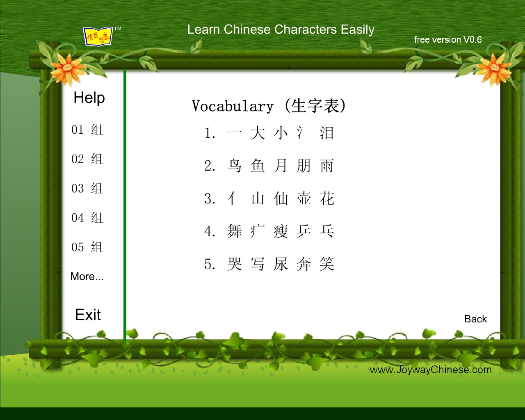Click the Exit button
Screen dimensions: 525x420
(88, 315)
